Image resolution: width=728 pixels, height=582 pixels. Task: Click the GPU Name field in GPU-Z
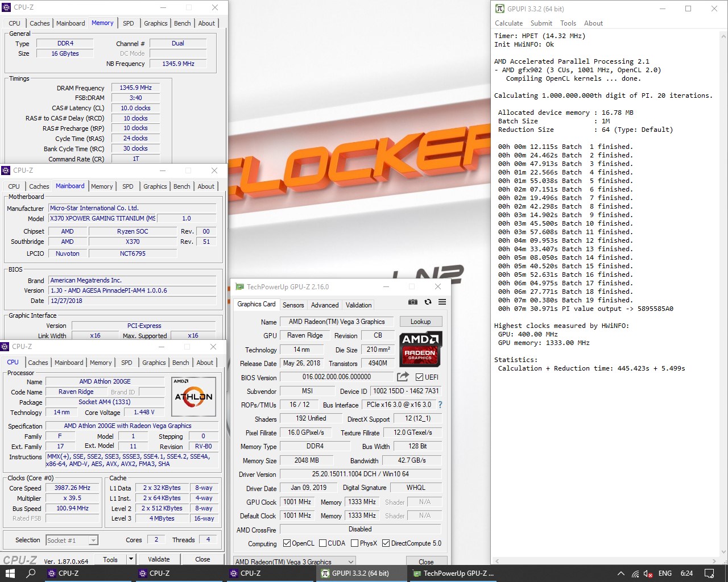coord(337,322)
